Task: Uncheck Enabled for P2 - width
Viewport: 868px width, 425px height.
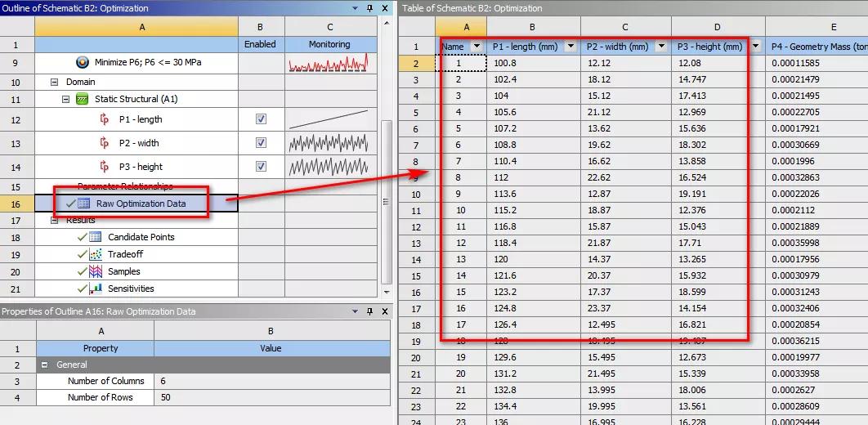Action: tap(261, 143)
